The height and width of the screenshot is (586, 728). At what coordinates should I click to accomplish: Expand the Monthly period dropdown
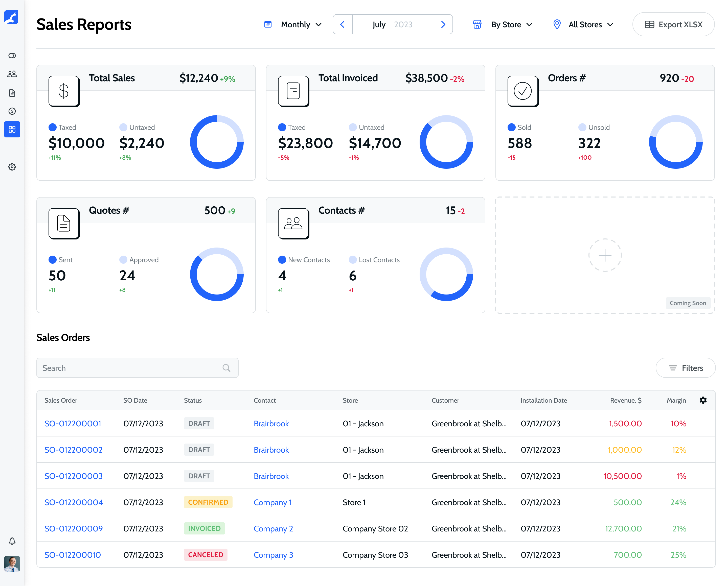(301, 24)
